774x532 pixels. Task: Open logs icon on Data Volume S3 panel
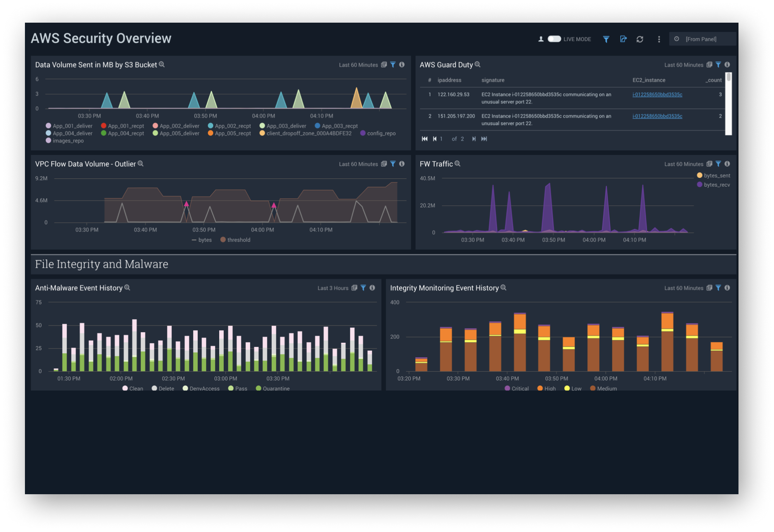pos(384,65)
